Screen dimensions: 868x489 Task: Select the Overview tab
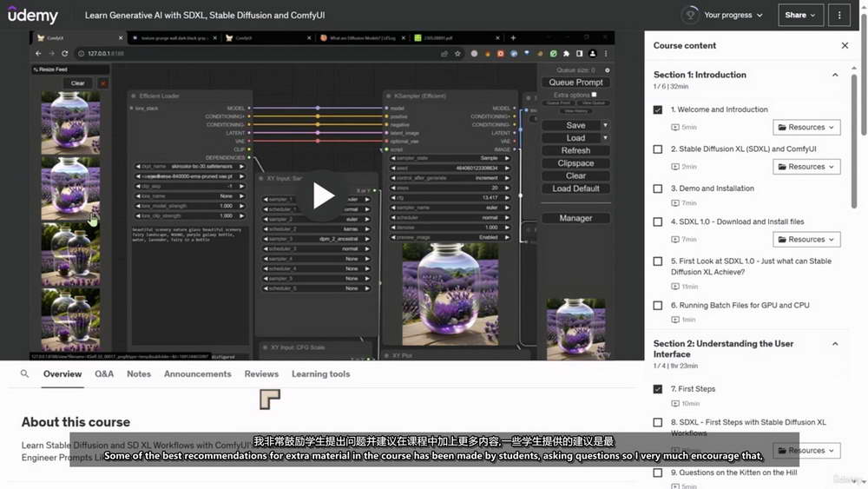pos(62,373)
